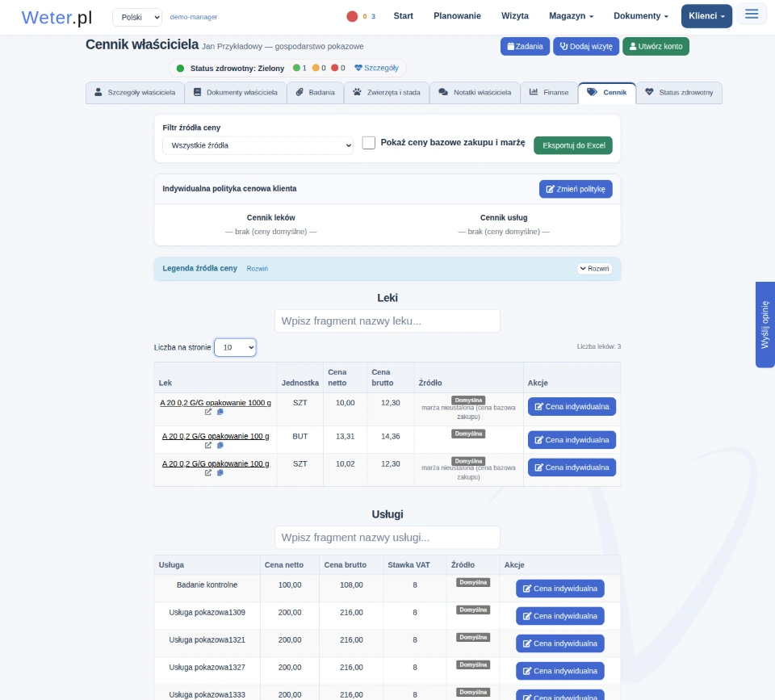The image size is (775, 700).
Task: Open external link icon in BUT unit row
Action: 208,446
